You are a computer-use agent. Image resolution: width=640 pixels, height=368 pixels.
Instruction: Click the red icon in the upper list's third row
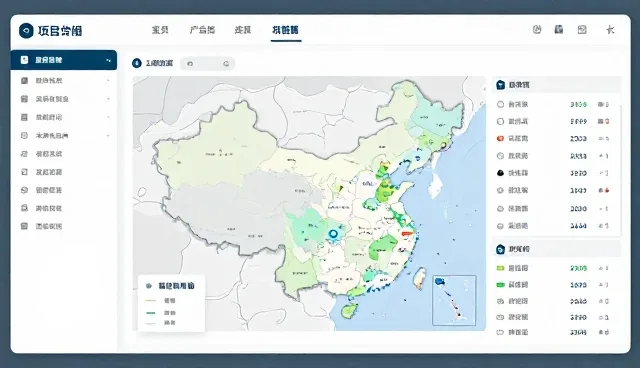(x=500, y=139)
